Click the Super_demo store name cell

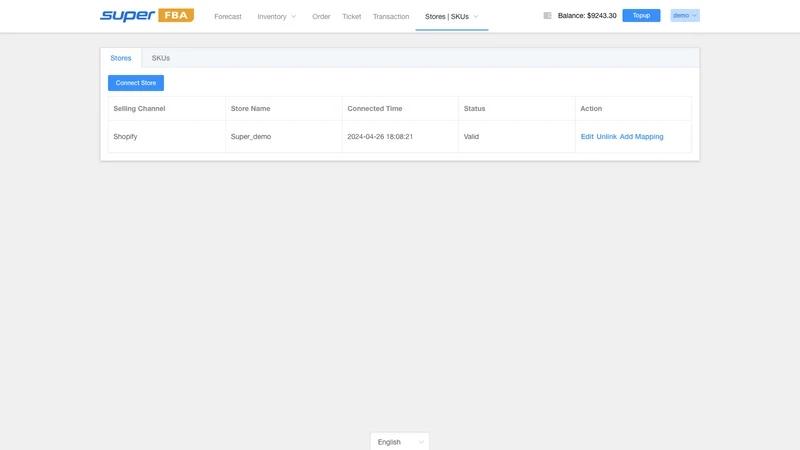click(x=284, y=137)
